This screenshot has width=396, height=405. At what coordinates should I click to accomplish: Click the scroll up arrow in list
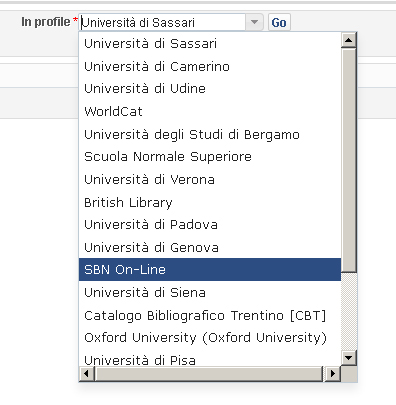pyautogui.click(x=349, y=40)
